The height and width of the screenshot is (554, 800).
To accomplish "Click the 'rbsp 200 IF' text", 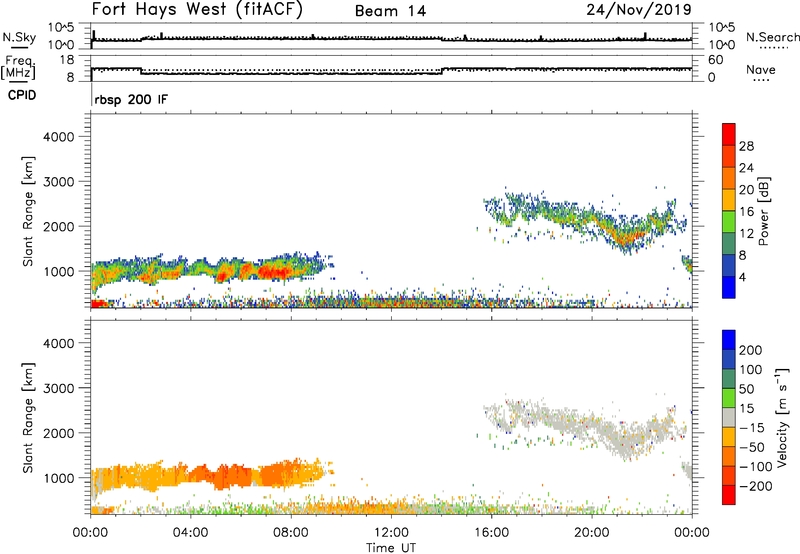I will (x=131, y=99).
